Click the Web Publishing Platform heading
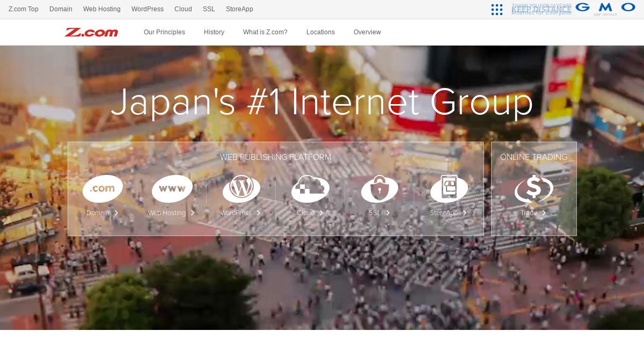Image resolution: width=644 pixels, height=338 pixels. (275, 157)
